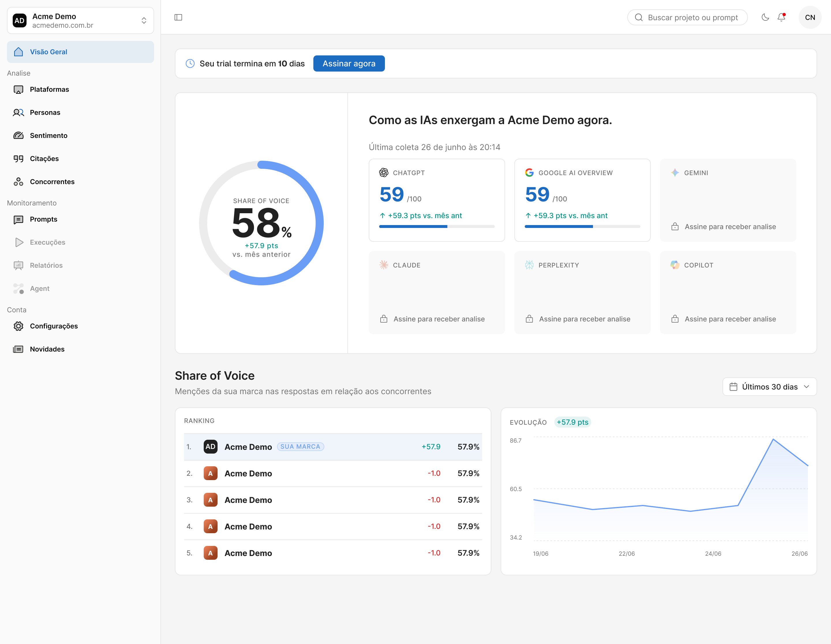Viewport: 831px width, 644px height.
Task: Click the ChatGPT logo icon
Action: 383,173
